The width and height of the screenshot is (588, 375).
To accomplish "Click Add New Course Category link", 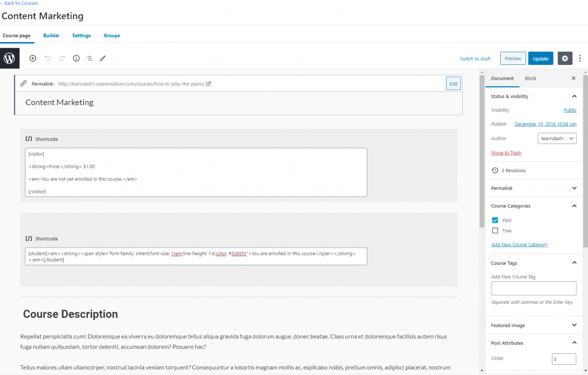I will pyautogui.click(x=519, y=245).
